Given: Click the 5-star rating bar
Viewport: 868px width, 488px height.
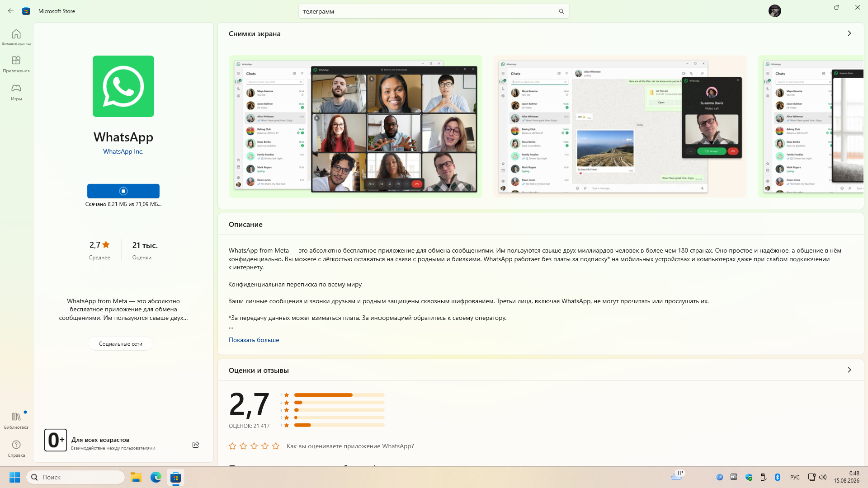Looking at the screenshot, I should pos(339,395).
